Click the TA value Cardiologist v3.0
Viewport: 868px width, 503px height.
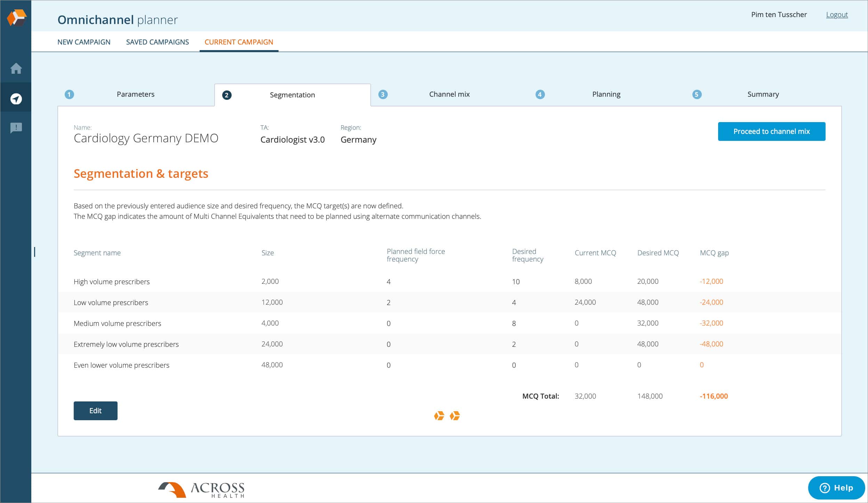pos(292,139)
